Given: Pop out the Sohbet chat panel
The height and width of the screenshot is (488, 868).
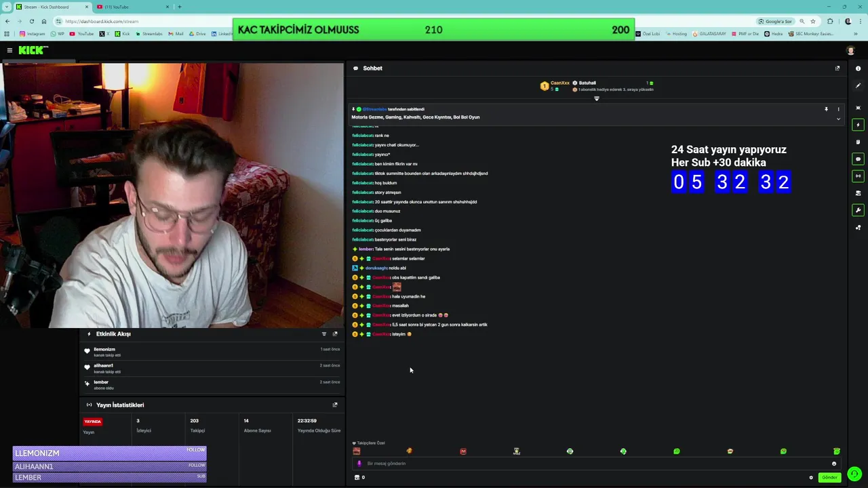Looking at the screenshot, I should tap(837, 68).
